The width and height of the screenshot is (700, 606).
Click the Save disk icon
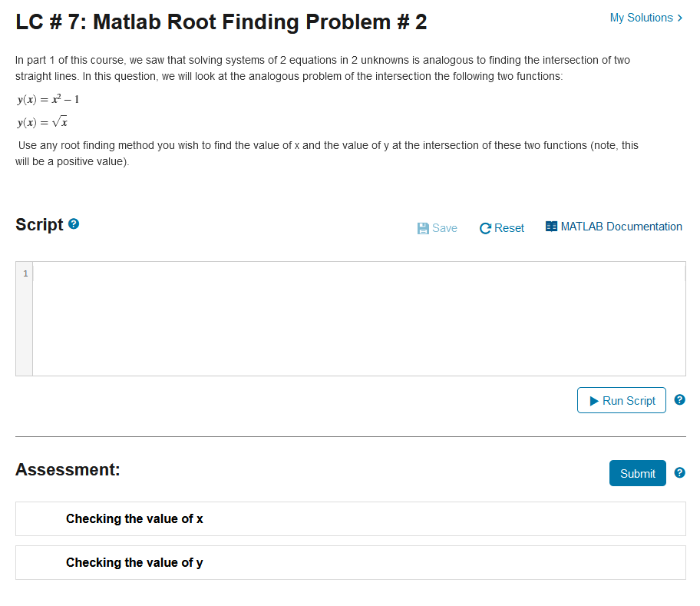[x=421, y=228]
